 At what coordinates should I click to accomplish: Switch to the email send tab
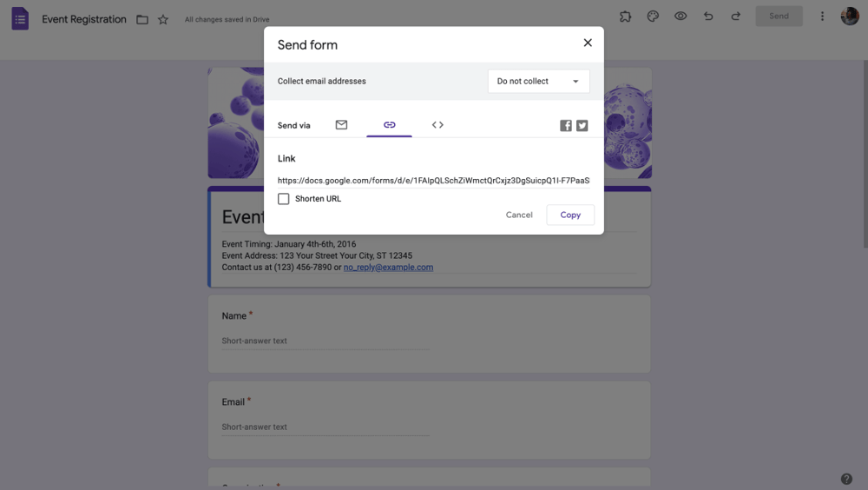pyautogui.click(x=341, y=125)
